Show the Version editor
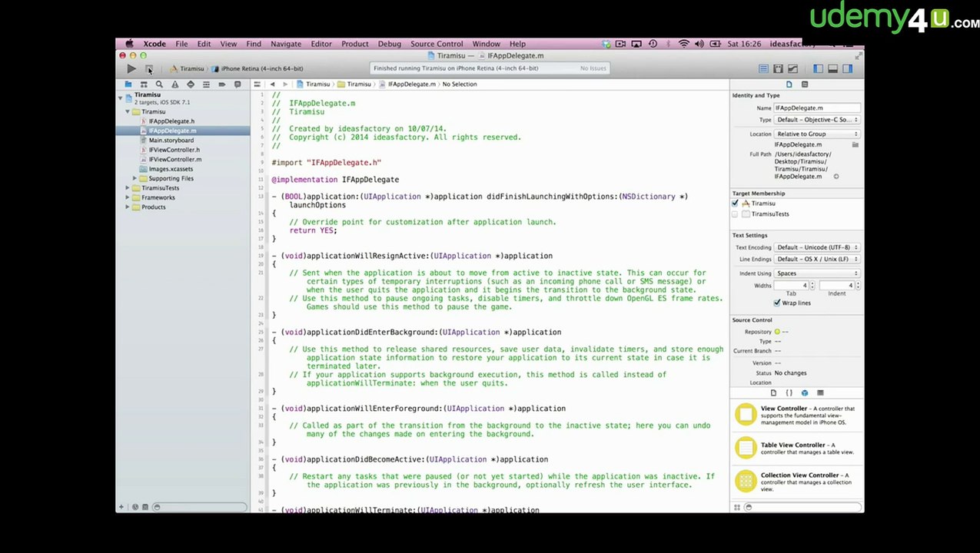This screenshot has height=553, width=980. point(792,69)
